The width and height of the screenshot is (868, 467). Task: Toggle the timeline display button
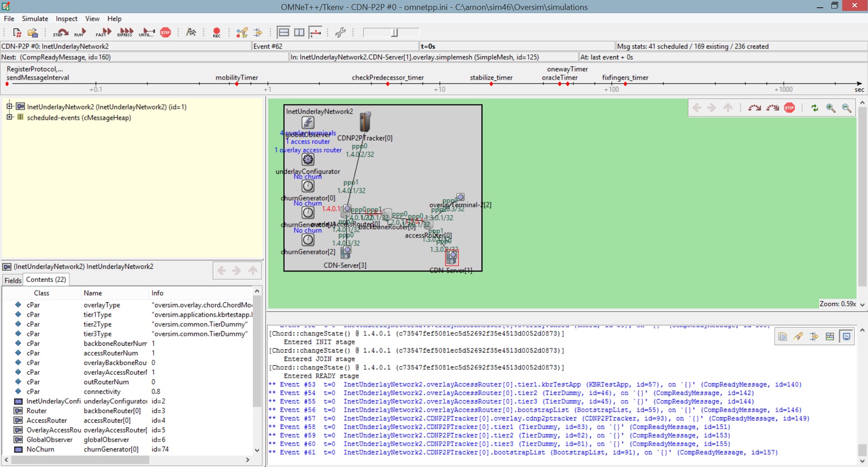(315, 33)
